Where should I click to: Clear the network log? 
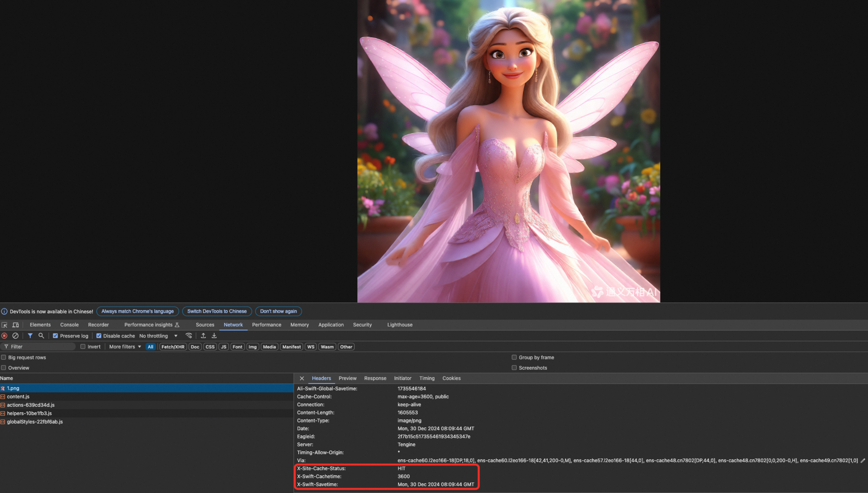(16, 336)
